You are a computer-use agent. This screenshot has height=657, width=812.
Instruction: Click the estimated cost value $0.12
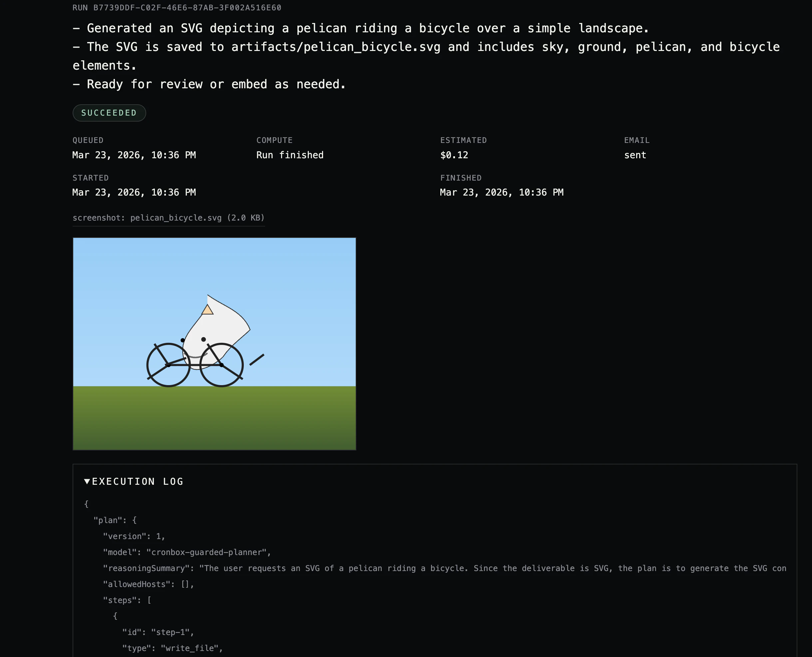pos(454,155)
